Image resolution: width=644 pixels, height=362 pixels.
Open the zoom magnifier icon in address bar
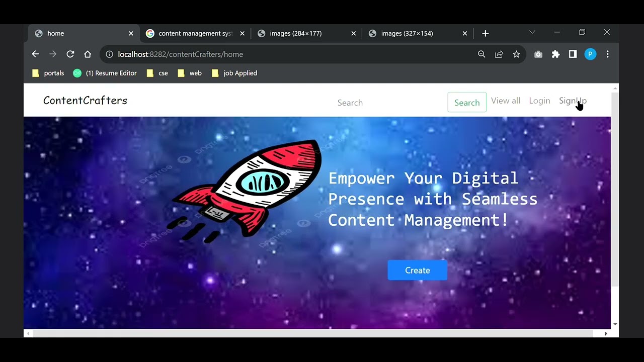(x=481, y=54)
